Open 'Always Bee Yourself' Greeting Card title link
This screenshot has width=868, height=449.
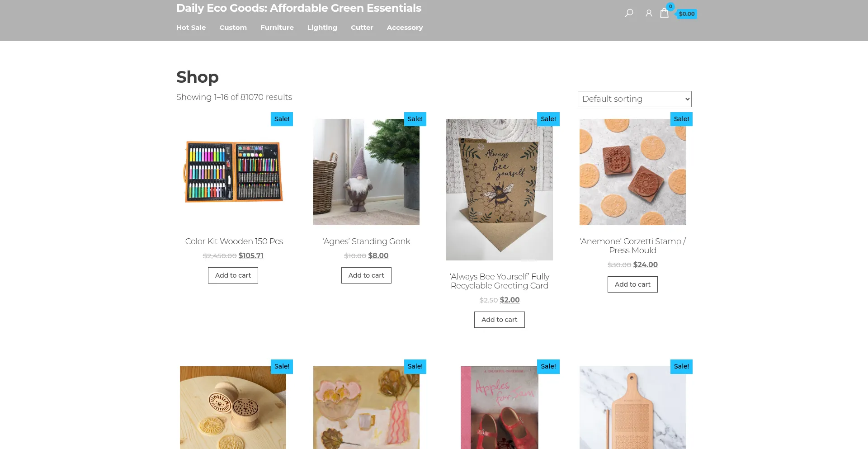click(500, 281)
